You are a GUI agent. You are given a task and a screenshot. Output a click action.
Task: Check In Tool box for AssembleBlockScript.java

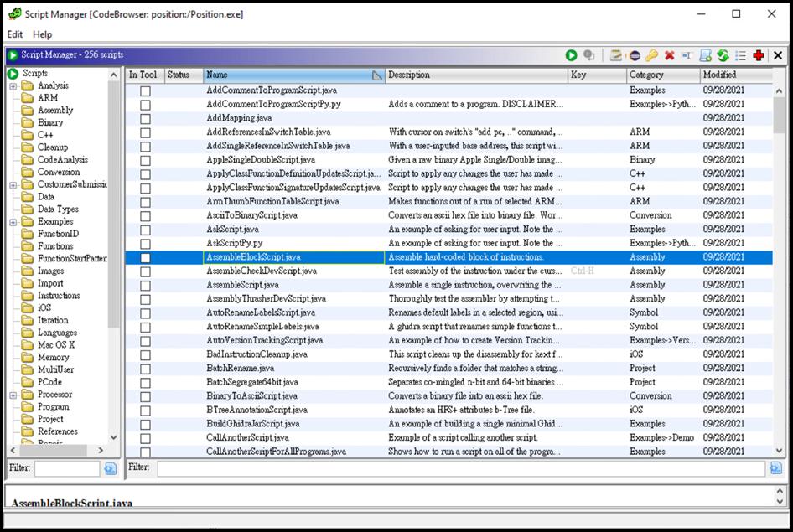pos(145,258)
